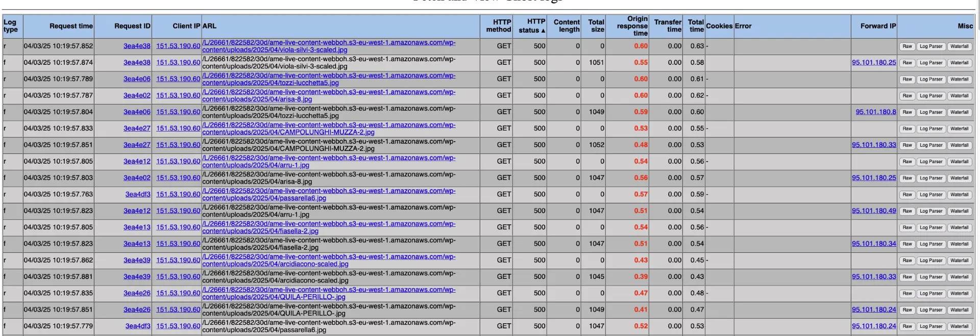Open forward IP link 95.101.180.49
980x336 pixels.
874,211
